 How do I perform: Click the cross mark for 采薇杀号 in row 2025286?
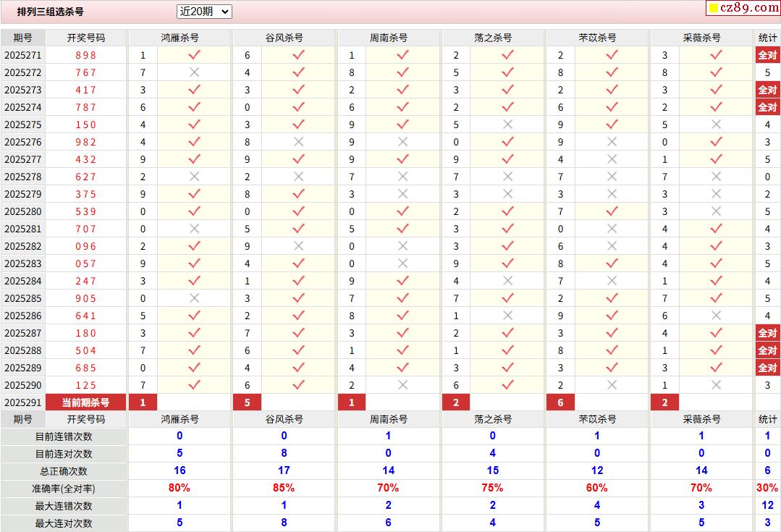tap(716, 316)
